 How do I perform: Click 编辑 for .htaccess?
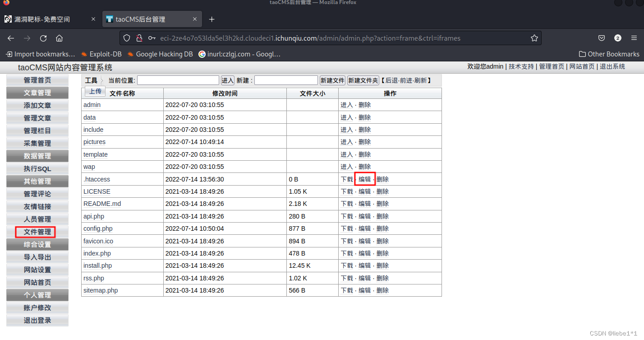pyautogui.click(x=364, y=179)
